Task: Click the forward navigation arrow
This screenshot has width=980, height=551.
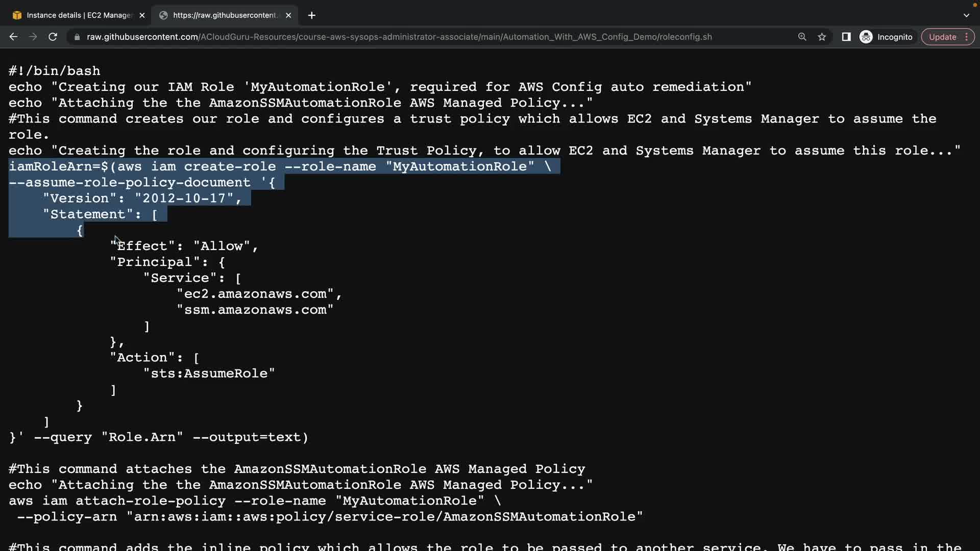Action: 33,37
